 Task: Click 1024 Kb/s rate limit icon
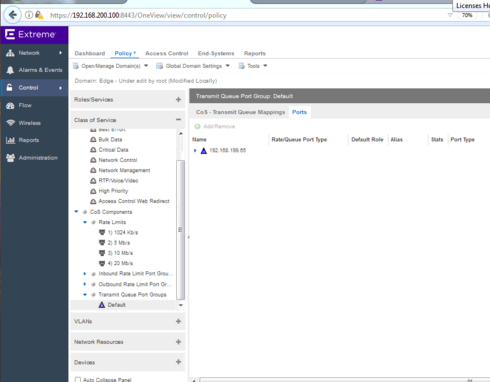pos(102,232)
